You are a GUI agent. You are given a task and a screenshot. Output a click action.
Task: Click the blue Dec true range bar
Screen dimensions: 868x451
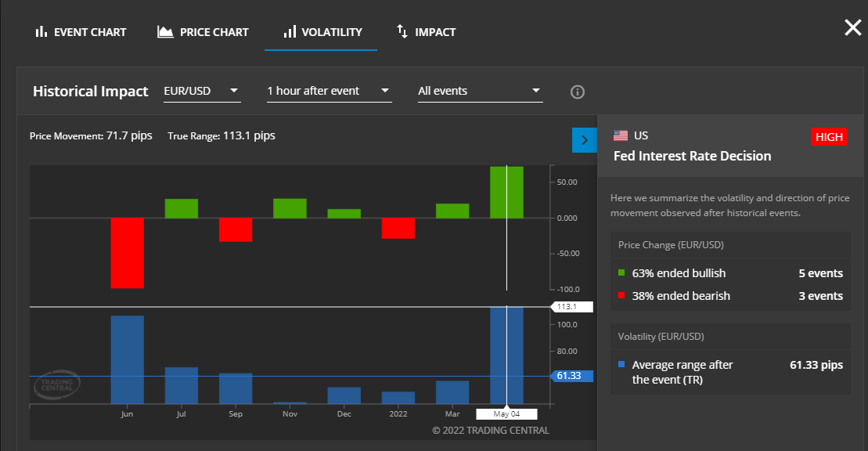pyautogui.click(x=344, y=395)
